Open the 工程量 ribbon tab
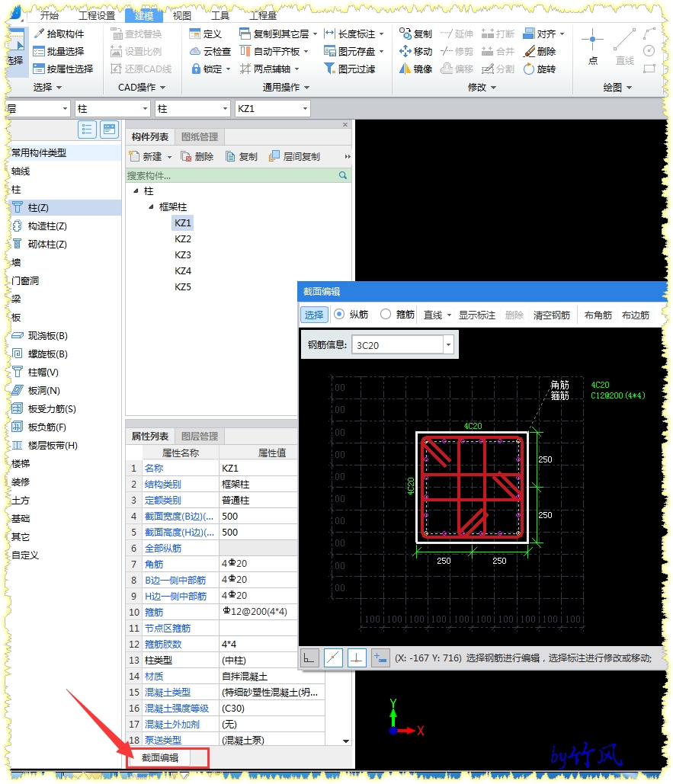The height and width of the screenshot is (784, 673). 263,15
